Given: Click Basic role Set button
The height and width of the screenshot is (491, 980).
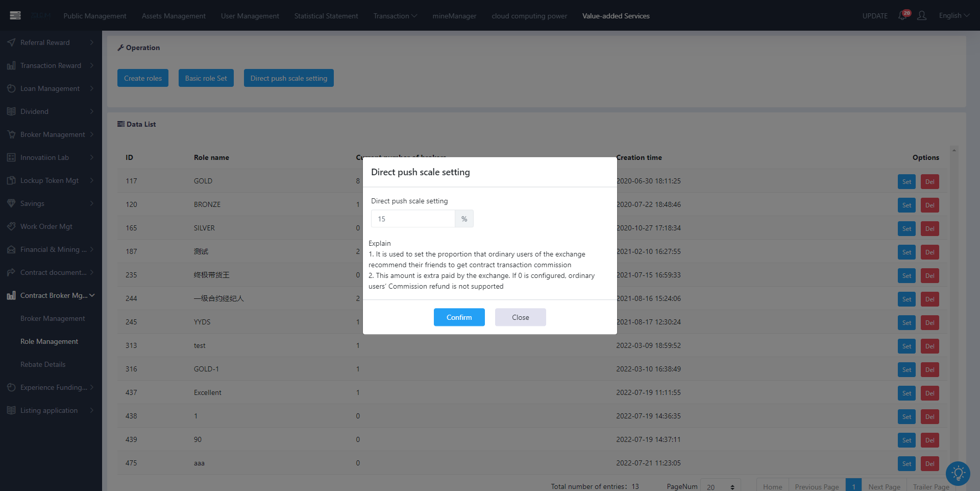Looking at the screenshot, I should 206,78.
